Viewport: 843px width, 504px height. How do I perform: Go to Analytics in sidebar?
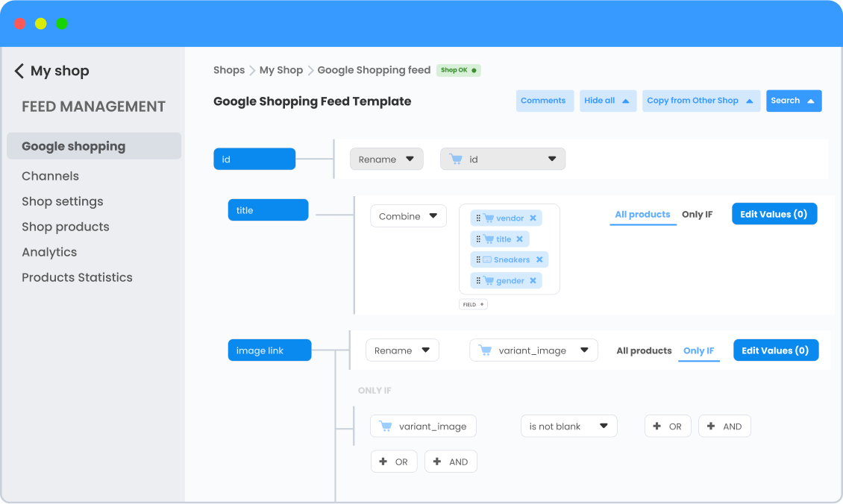49,252
